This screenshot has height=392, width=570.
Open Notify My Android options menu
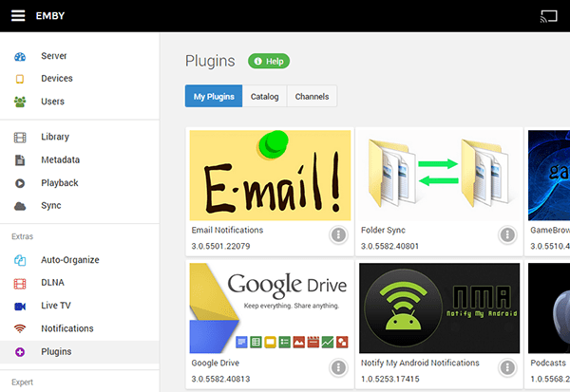pyautogui.click(x=507, y=367)
